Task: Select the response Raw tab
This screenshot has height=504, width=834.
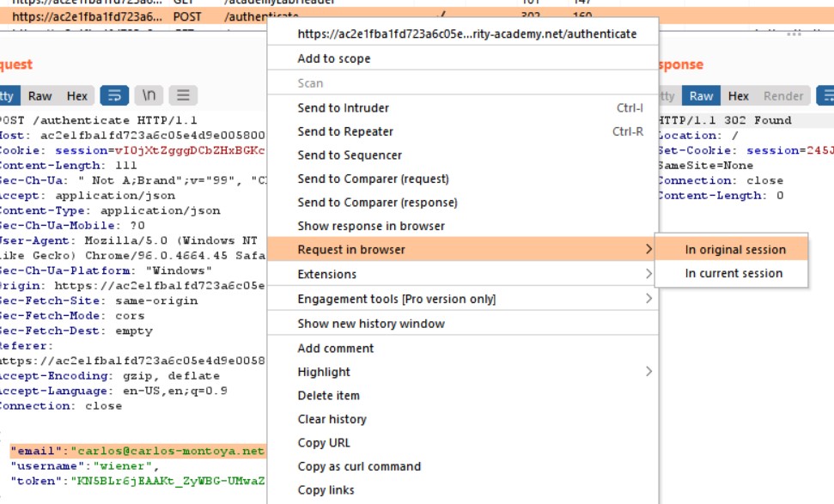Action: [x=701, y=96]
